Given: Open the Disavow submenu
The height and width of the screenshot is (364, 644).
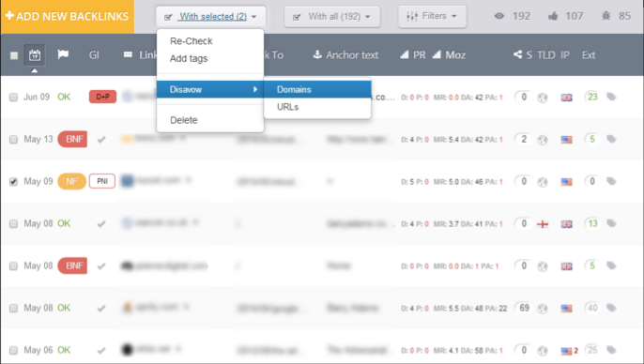Looking at the screenshot, I should pos(210,89).
